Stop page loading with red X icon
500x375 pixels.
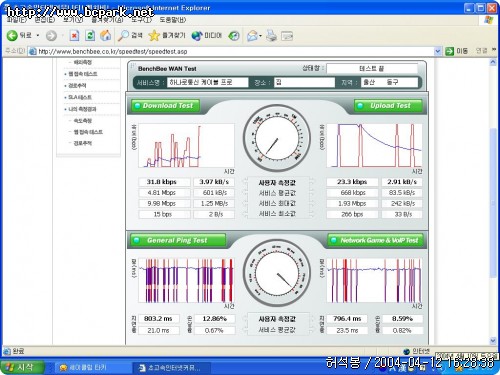point(74,36)
